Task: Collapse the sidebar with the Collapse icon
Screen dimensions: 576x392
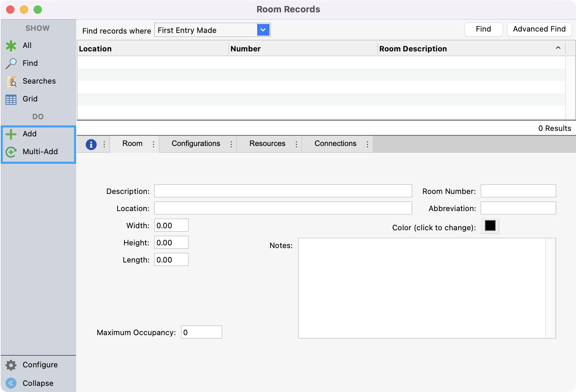Action: 11,383
